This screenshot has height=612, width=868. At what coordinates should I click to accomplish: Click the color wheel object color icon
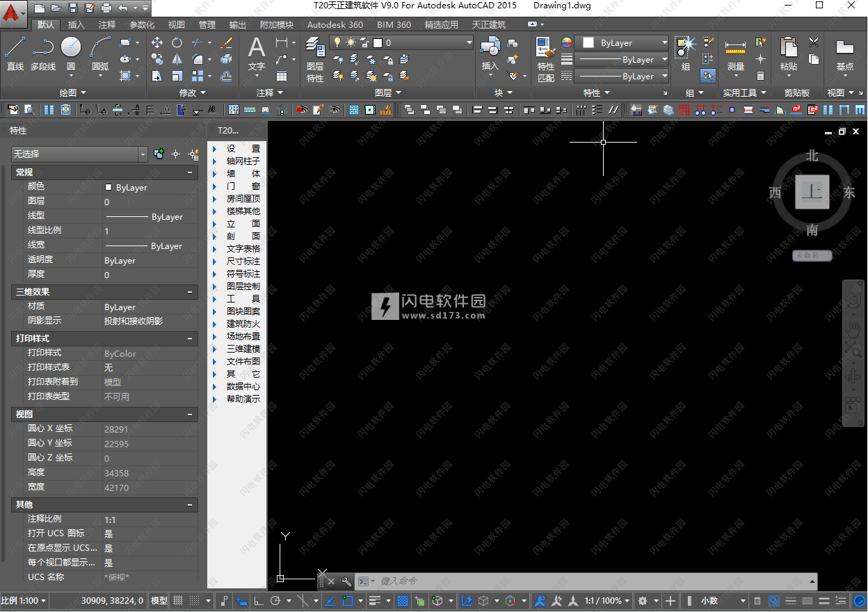click(x=567, y=42)
